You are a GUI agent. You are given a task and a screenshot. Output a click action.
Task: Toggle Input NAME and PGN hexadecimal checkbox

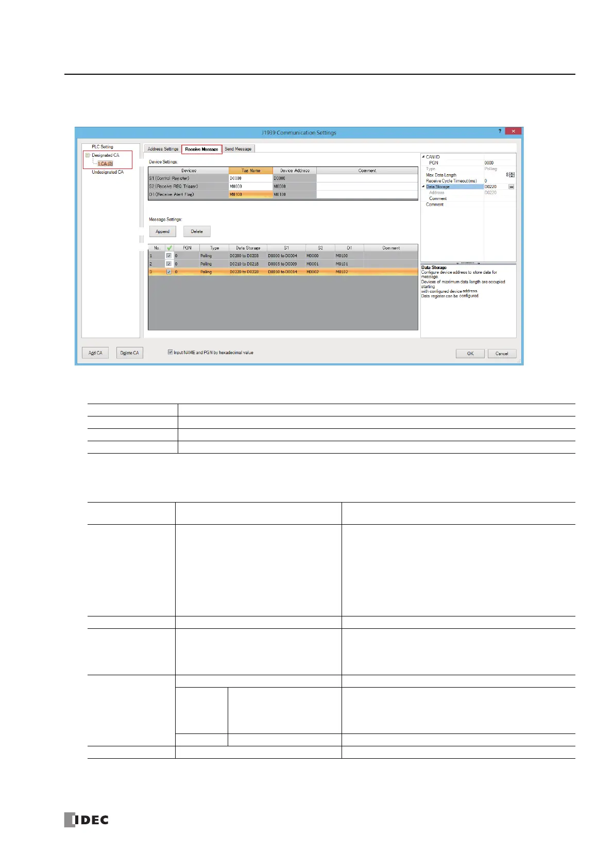click(x=170, y=353)
